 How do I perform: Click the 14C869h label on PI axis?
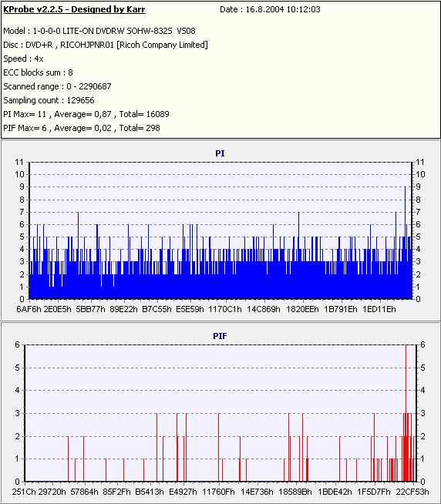264,309
